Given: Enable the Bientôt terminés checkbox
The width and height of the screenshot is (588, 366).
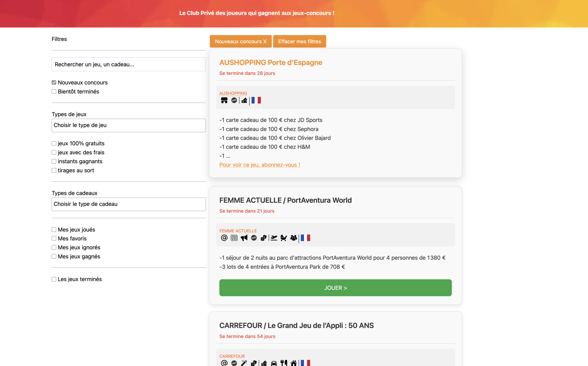Looking at the screenshot, I should click(x=54, y=91).
